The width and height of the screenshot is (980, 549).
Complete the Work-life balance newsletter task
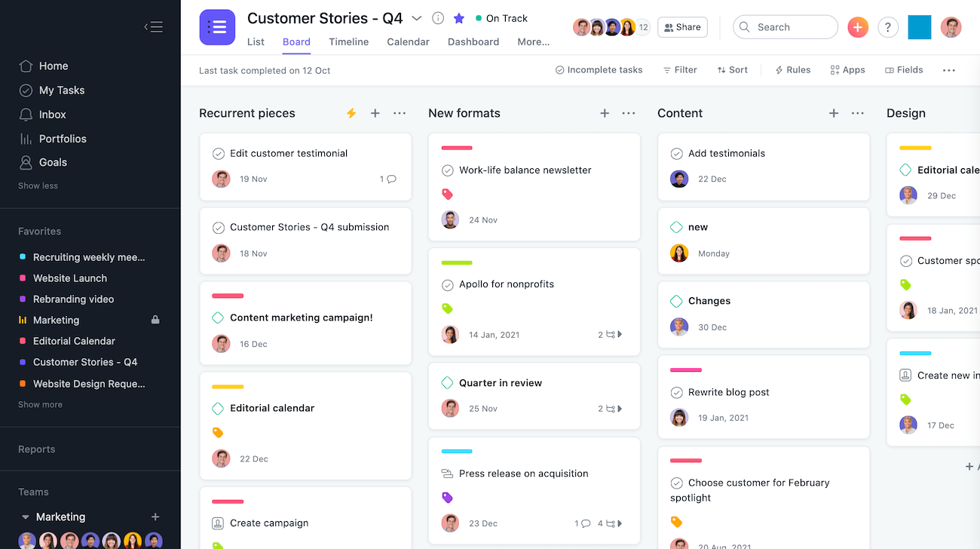pyautogui.click(x=448, y=170)
